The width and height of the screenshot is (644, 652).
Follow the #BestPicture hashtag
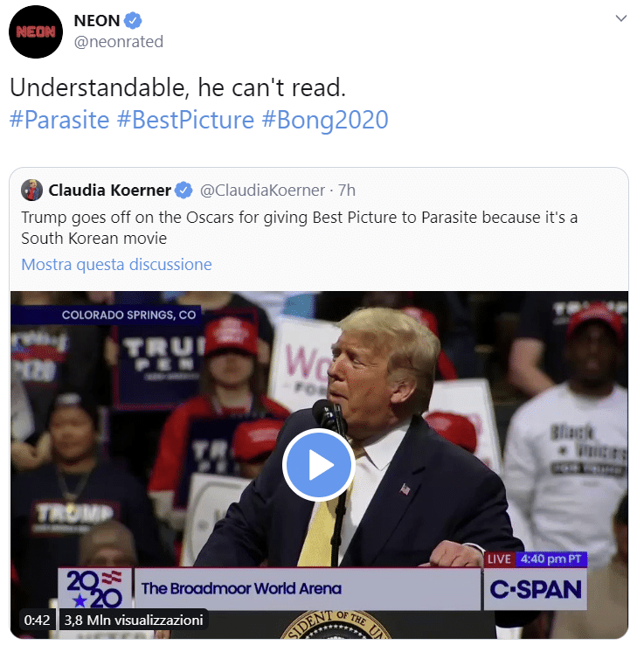tap(185, 120)
